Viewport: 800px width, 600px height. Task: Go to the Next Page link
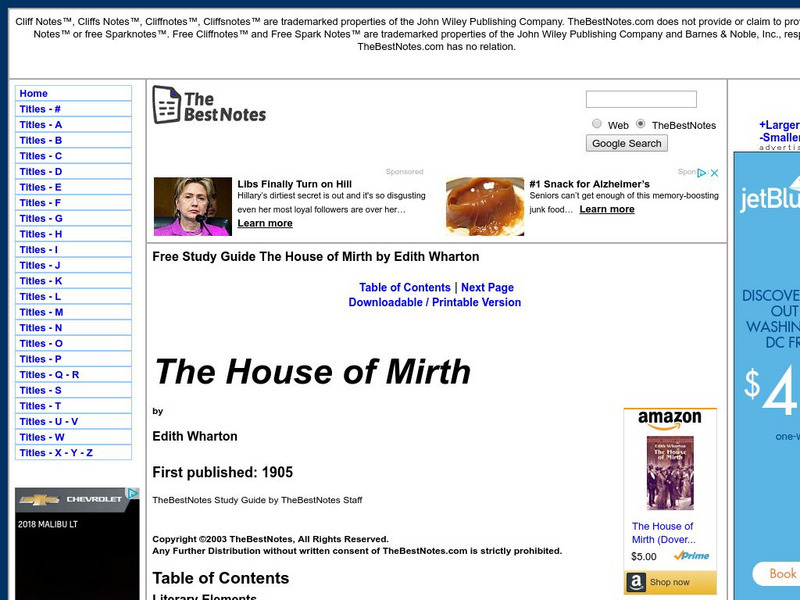coord(487,287)
